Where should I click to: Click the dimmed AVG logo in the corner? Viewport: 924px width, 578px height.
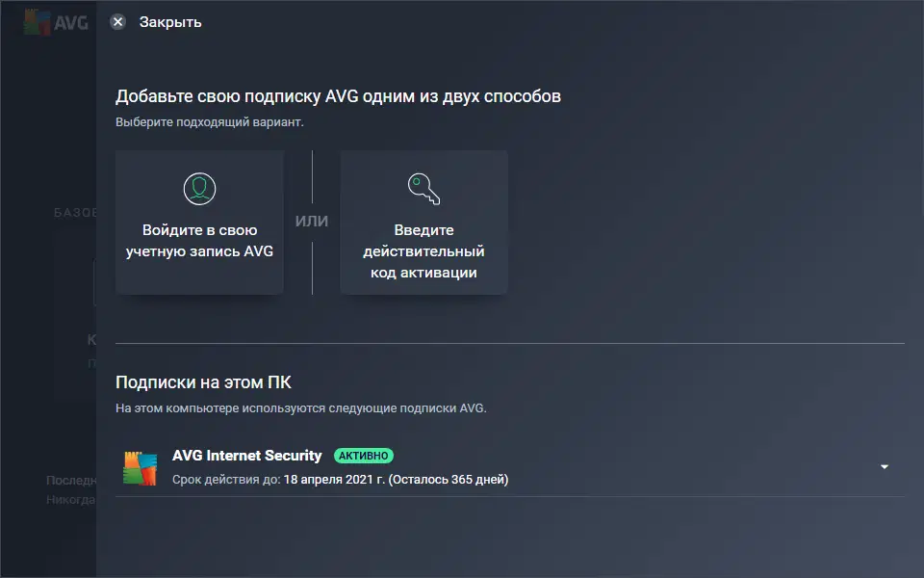55,21
